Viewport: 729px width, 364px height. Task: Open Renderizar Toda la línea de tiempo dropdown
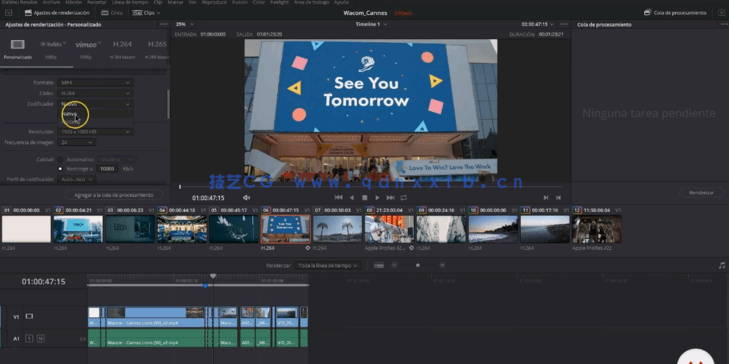point(327,265)
